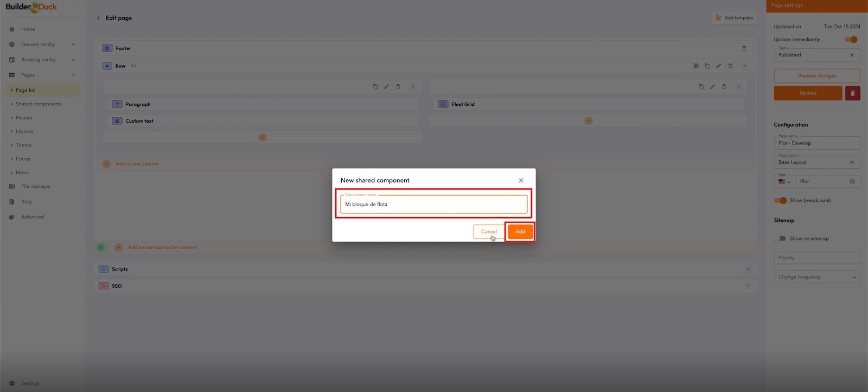Disable the Show breadcrumb toggle

click(781, 200)
